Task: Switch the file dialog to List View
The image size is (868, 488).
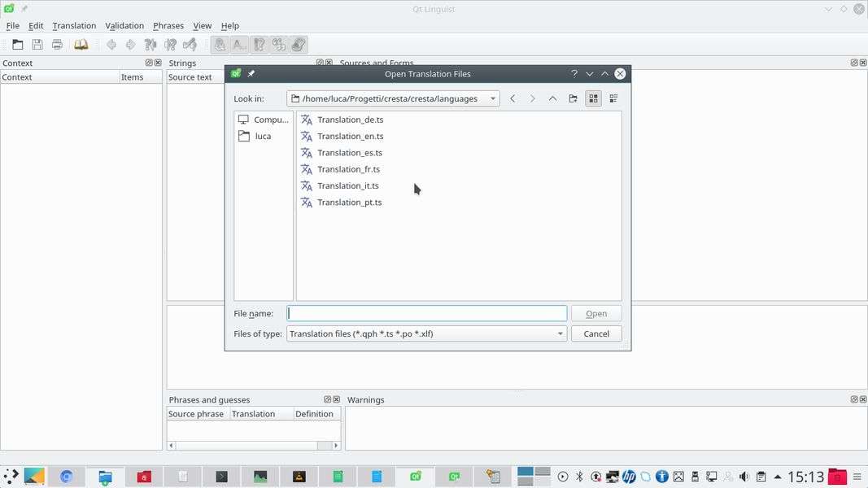Action: click(593, 98)
